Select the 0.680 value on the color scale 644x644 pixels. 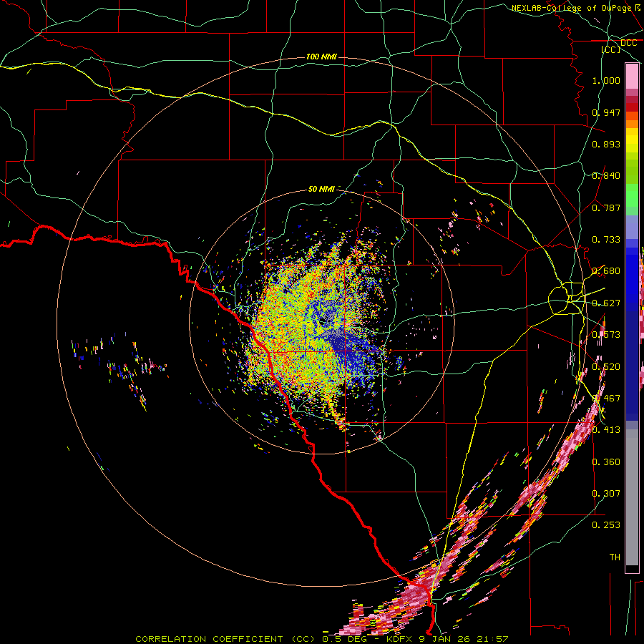click(606, 271)
